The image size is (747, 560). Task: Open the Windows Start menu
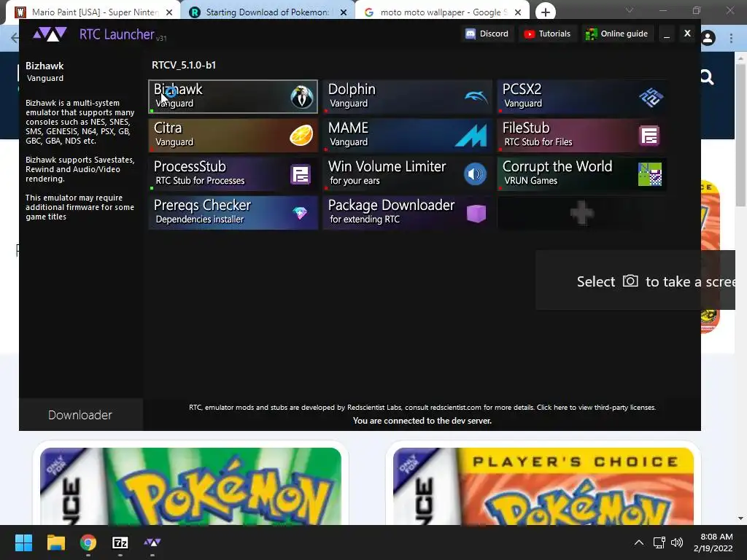click(x=23, y=542)
